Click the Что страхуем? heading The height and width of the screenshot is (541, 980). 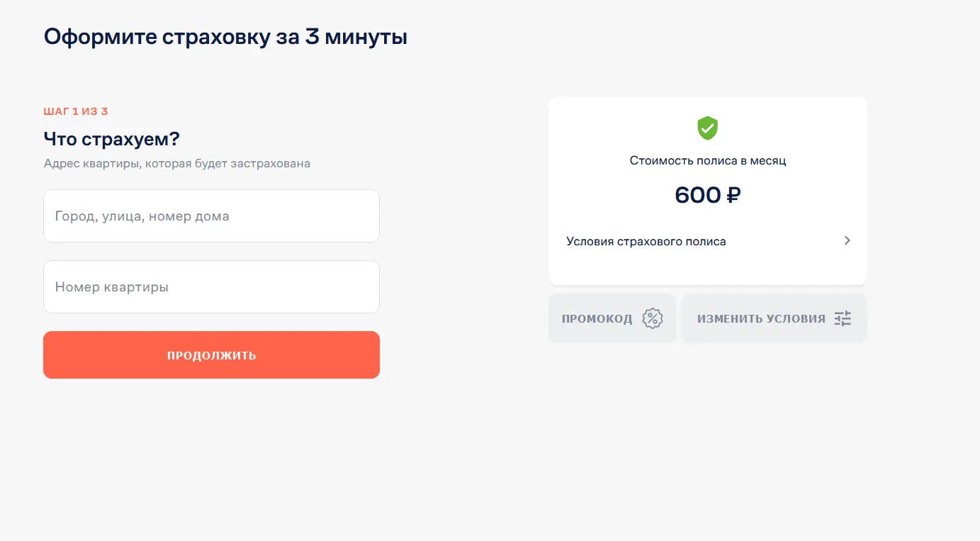[112, 138]
